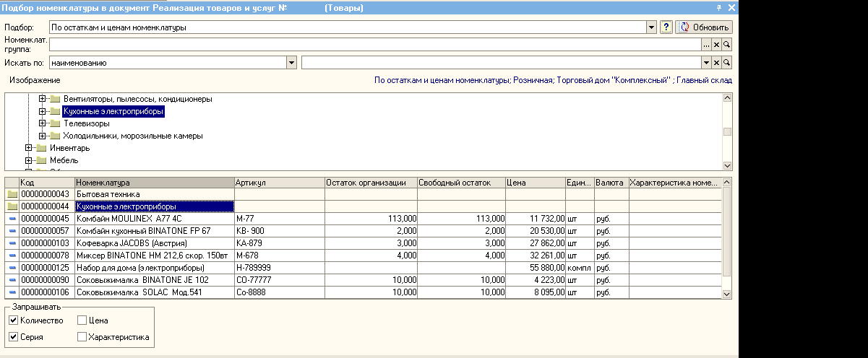The width and height of the screenshot is (868, 358).
Task: Open help with the question mark icon
Action: click(667, 27)
